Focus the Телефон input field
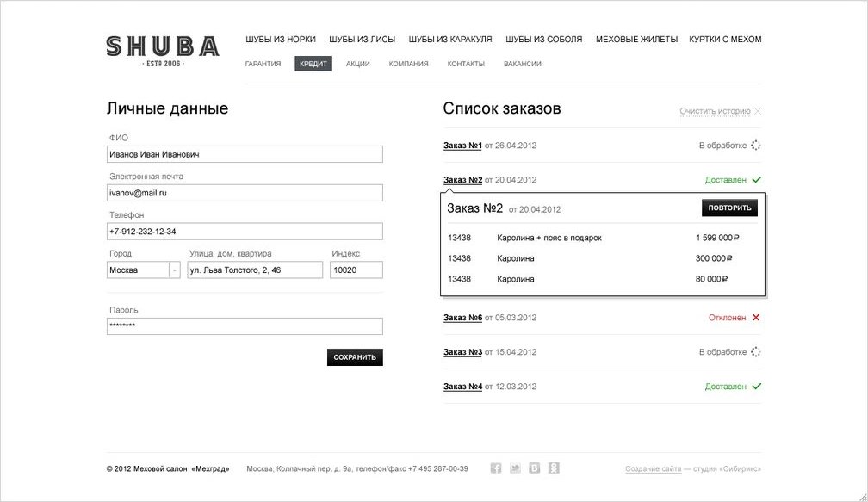 (245, 232)
